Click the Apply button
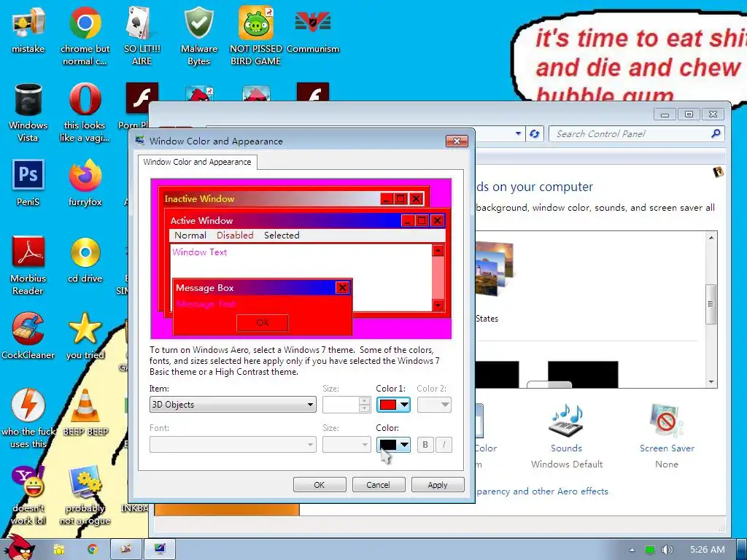The image size is (747, 560). [438, 485]
